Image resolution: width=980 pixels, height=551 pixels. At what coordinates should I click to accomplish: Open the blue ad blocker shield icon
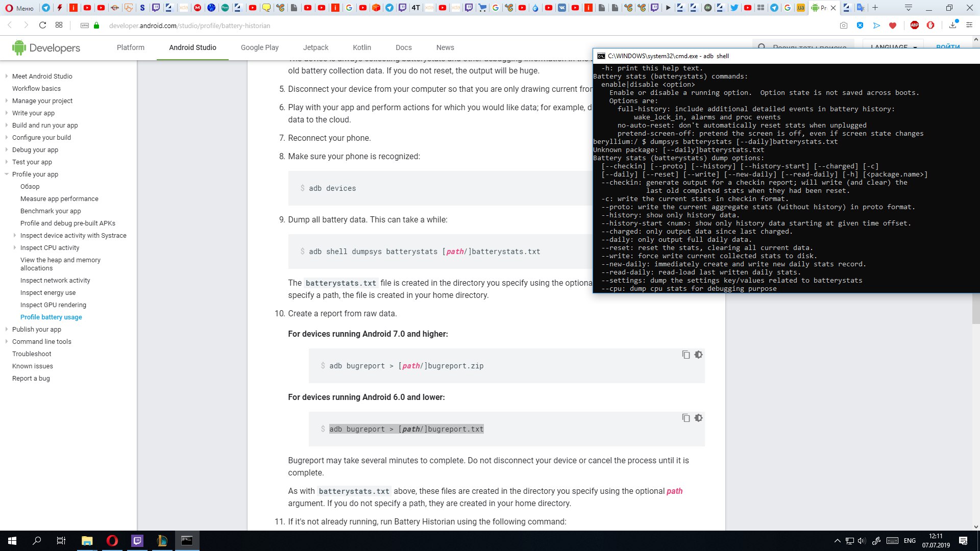click(x=860, y=26)
